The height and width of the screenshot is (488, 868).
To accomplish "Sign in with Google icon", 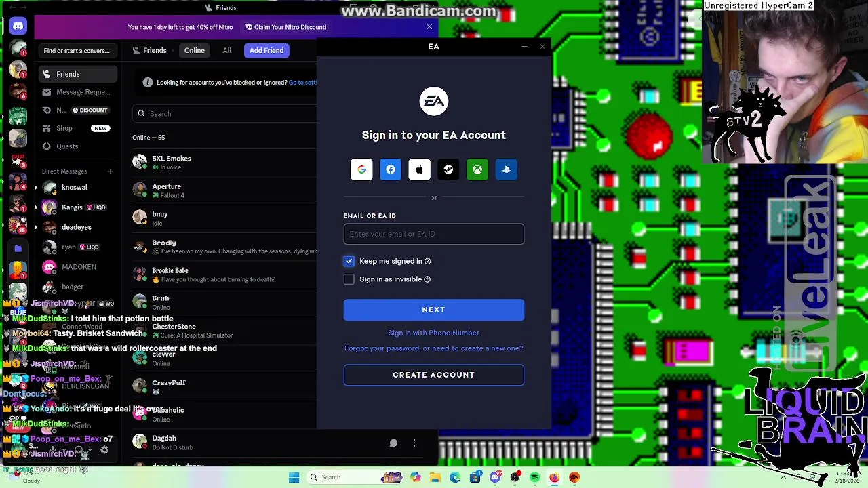I will (361, 169).
